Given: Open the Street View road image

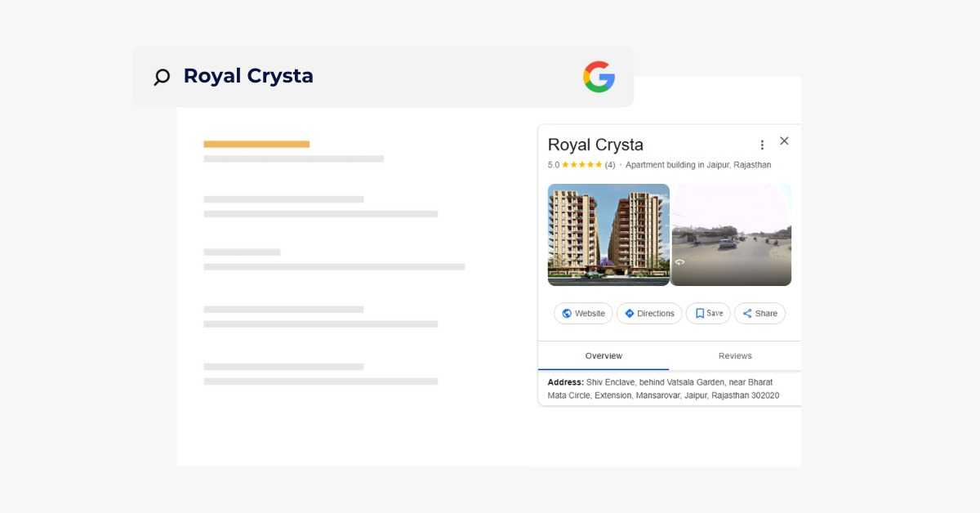Looking at the screenshot, I should 731,234.
